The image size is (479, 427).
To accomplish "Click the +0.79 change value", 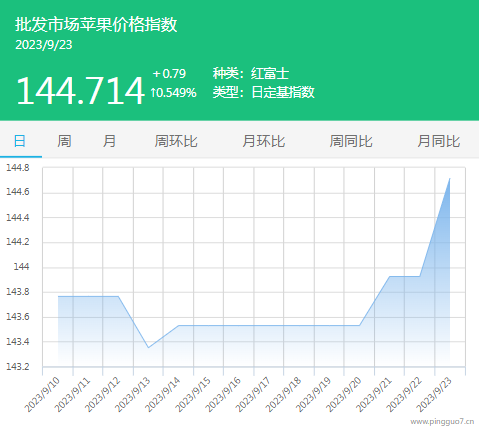I will click(169, 74).
